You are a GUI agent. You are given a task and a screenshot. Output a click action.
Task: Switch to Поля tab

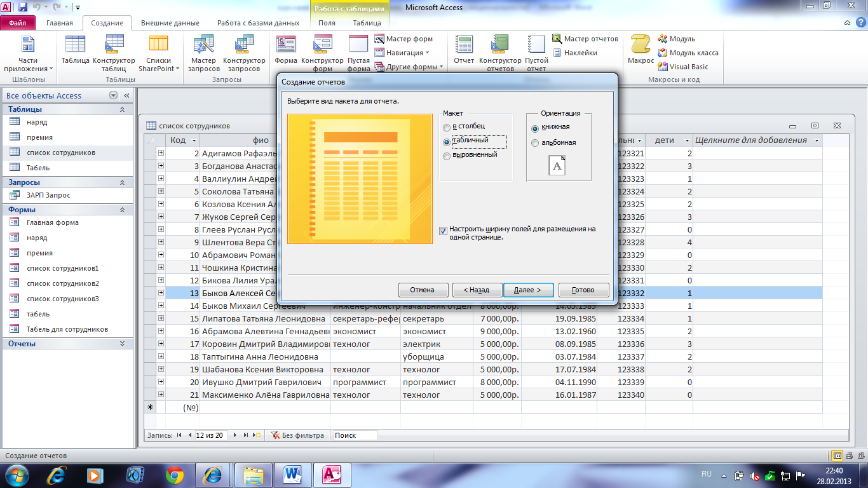[x=327, y=23]
